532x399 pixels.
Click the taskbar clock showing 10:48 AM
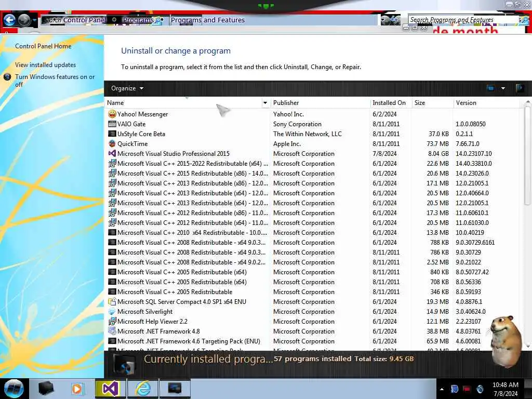(x=505, y=389)
